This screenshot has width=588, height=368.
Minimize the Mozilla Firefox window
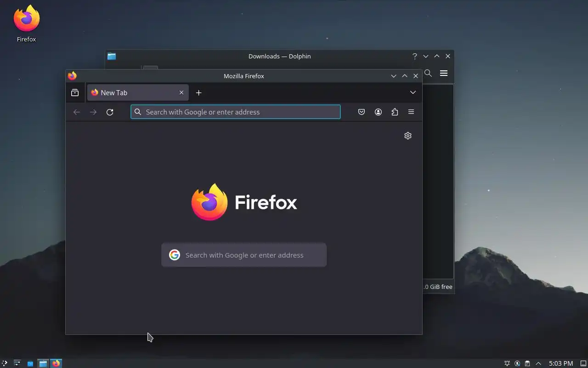[394, 76]
